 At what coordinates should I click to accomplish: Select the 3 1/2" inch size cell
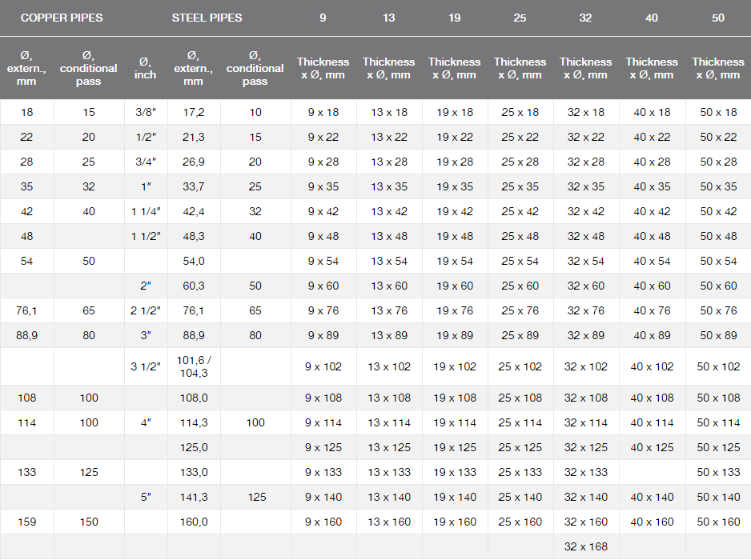[146, 366]
